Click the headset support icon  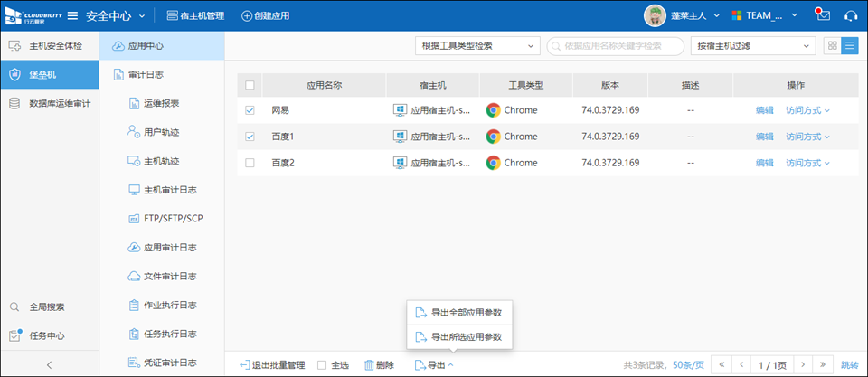coord(850,15)
